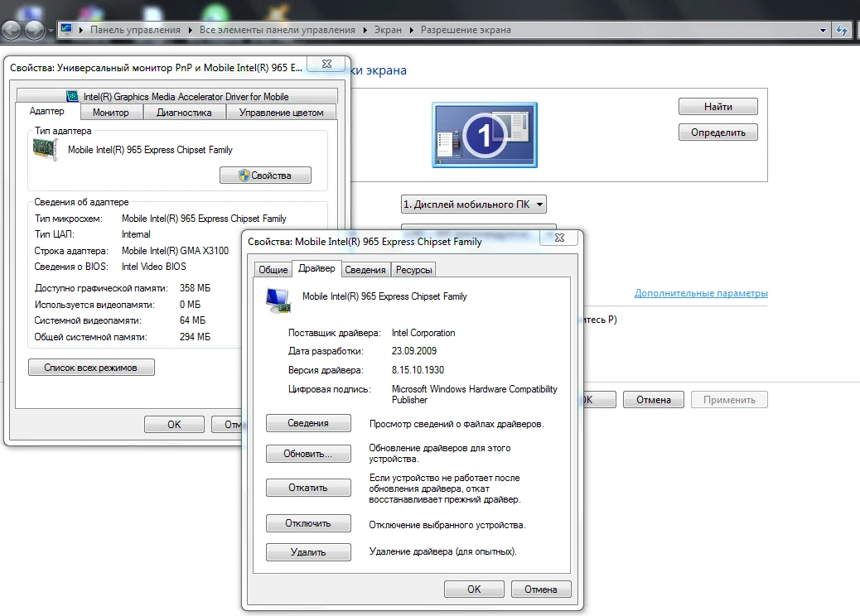Close the Mobile Intel 965 Express Chipset properties dialog
This screenshot has height=616, width=860.
559,238
